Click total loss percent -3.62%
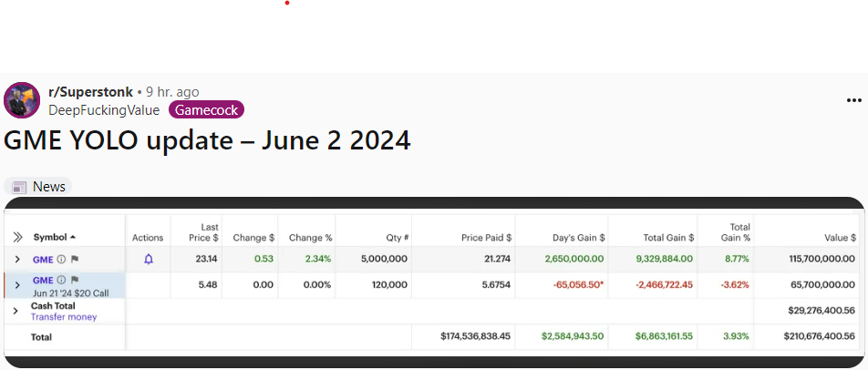 pos(735,285)
